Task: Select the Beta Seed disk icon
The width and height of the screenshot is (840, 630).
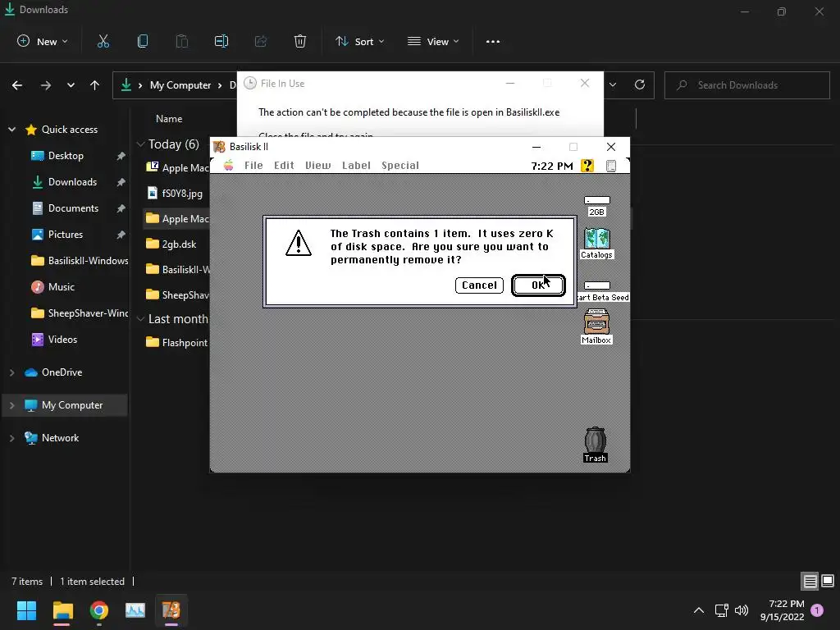Action: click(601, 292)
